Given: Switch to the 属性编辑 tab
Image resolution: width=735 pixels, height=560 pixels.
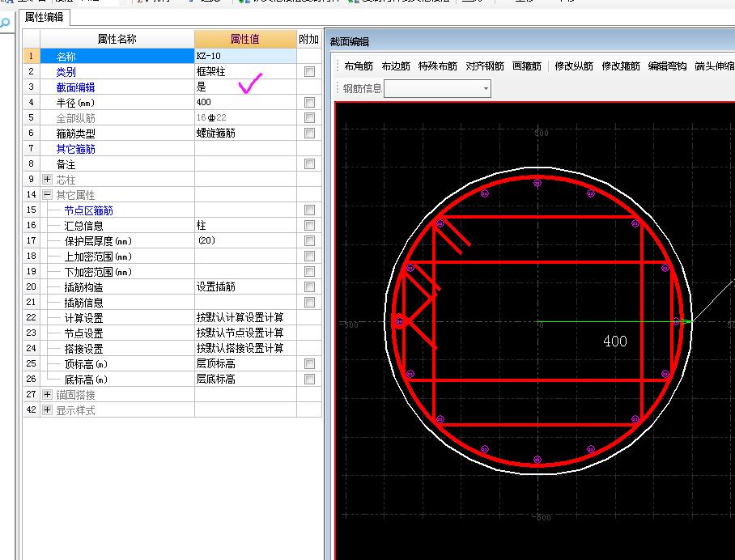Looking at the screenshot, I should tap(44, 17).
